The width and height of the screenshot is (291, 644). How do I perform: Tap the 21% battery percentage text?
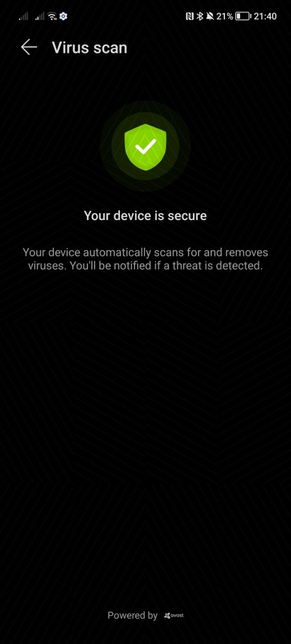coord(225,16)
